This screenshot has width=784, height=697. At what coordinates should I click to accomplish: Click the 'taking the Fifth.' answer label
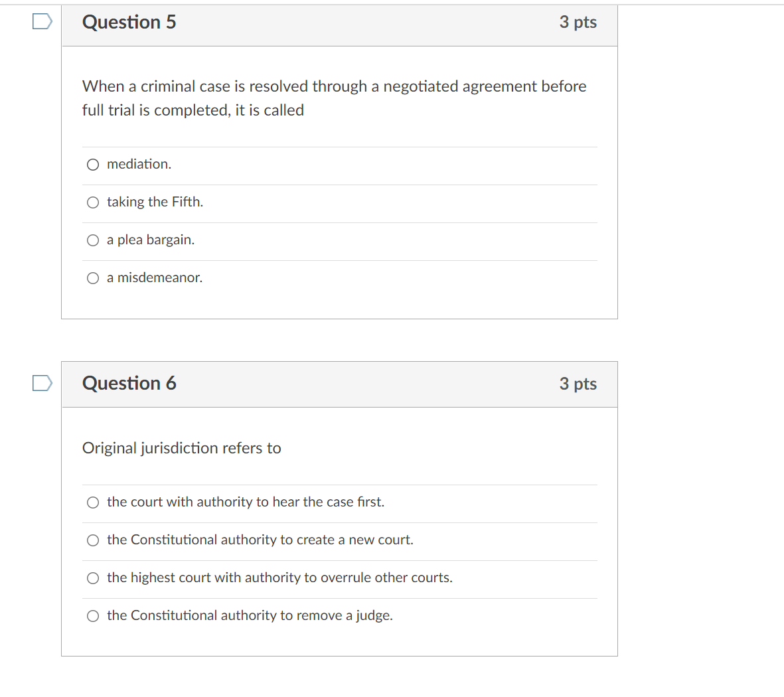tap(155, 202)
